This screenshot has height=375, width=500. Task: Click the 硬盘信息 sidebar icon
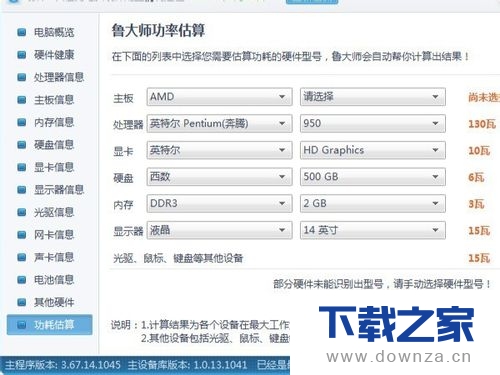(22, 145)
